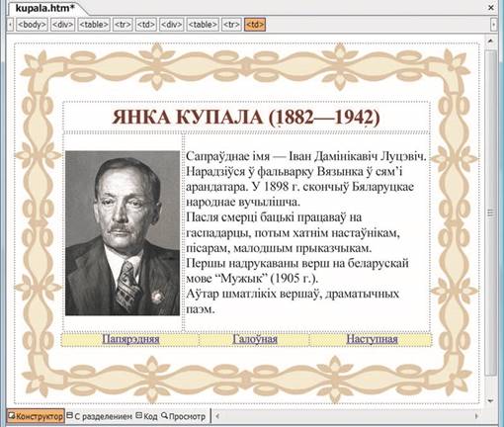Image resolution: width=504 pixels, height=427 pixels.
Task: Select the second <tr> tag in the tag bar
Action: [x=231, y=25]
